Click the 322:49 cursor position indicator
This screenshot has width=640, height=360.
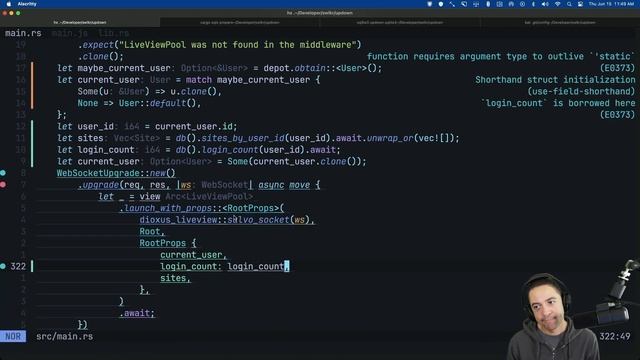(x=615, y=337)
